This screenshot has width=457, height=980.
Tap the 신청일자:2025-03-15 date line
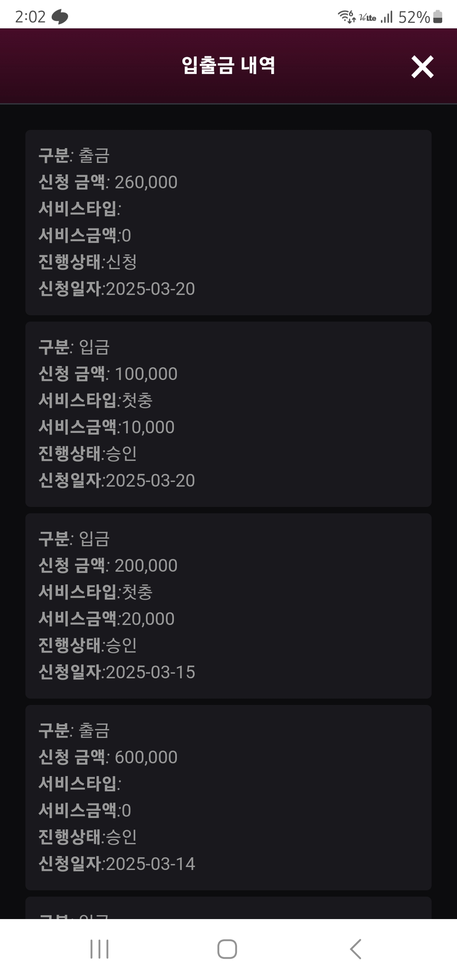pyautogui.click(x=117, y=672)
